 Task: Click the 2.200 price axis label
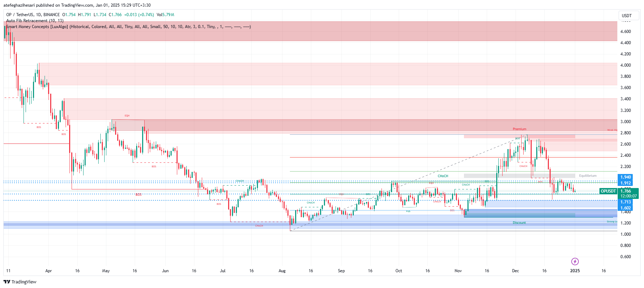625,167
